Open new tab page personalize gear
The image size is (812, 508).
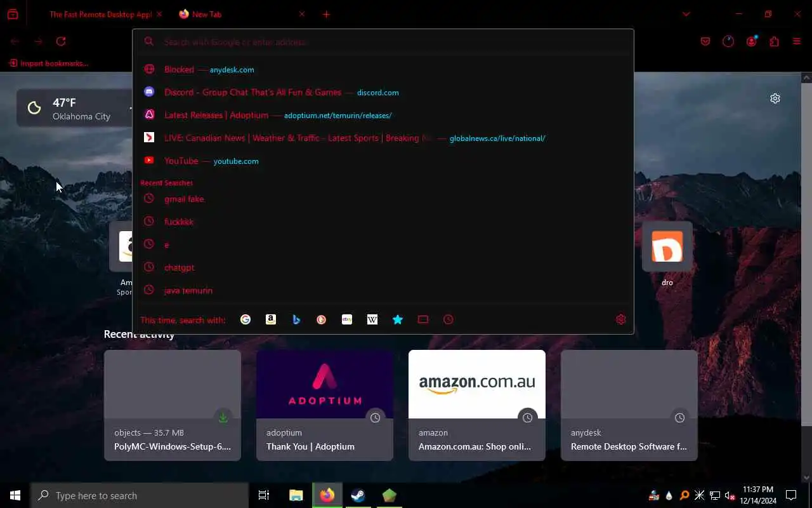click(x=775, y=98)
